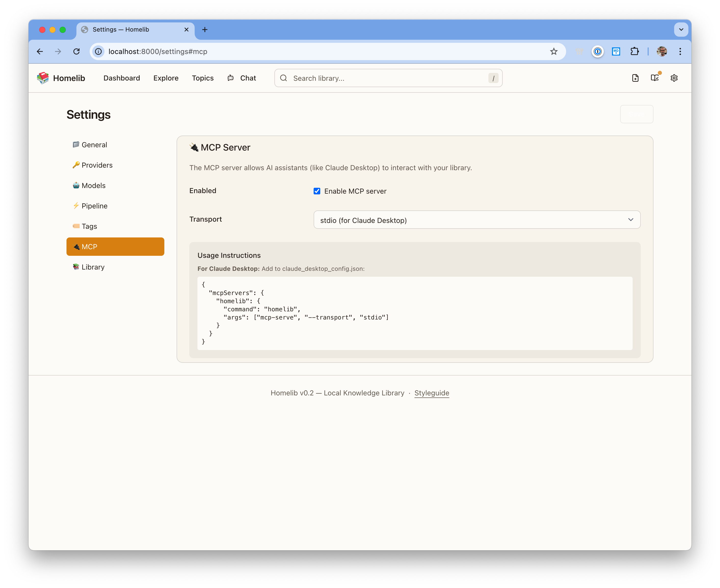The image size is (720, 588).
Task: Switch to the Providers settings section
Action: click(x=97, y=165)
